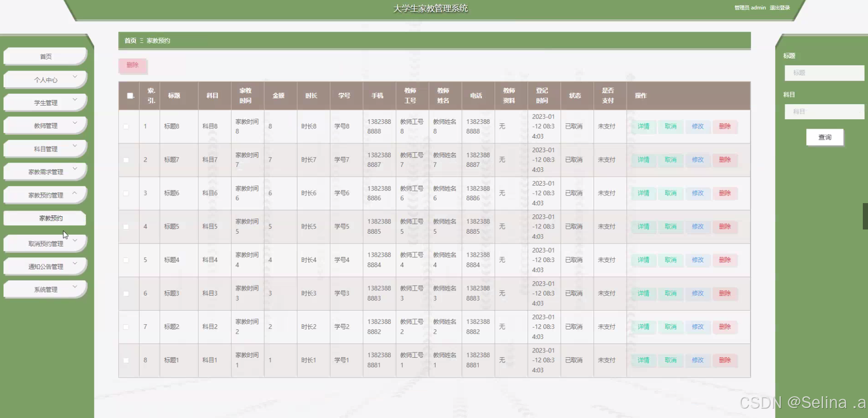Click 取消 for row 标题1

point(670,361)
